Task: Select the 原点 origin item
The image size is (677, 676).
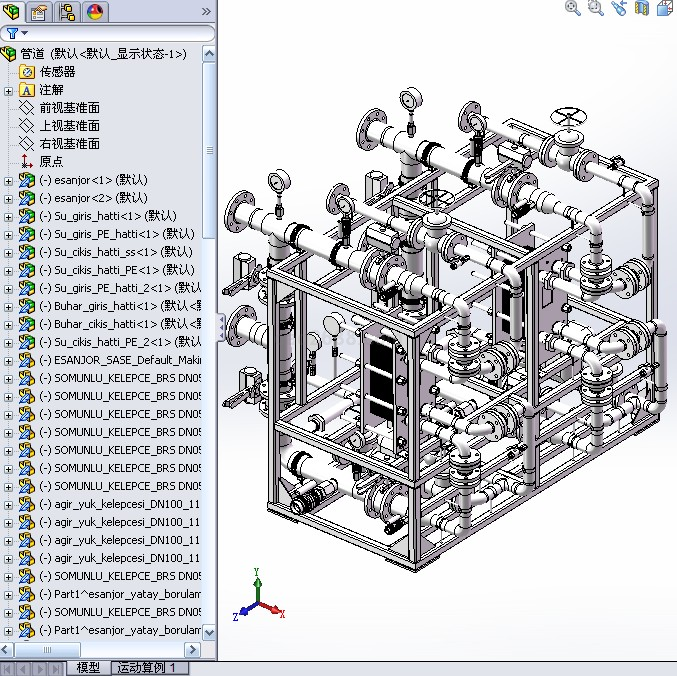Action: [x=51, y=162]
